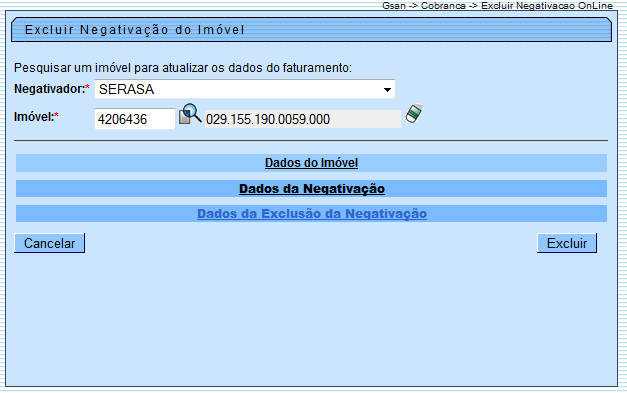
Task: Click the Negativador field label
Action: 52,89
